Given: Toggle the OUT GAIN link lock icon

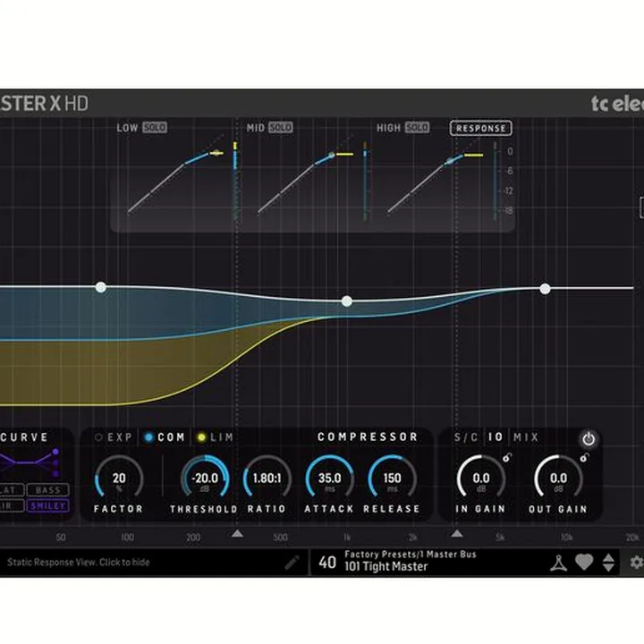Looking at the screenshot, I should pos(584,457).
